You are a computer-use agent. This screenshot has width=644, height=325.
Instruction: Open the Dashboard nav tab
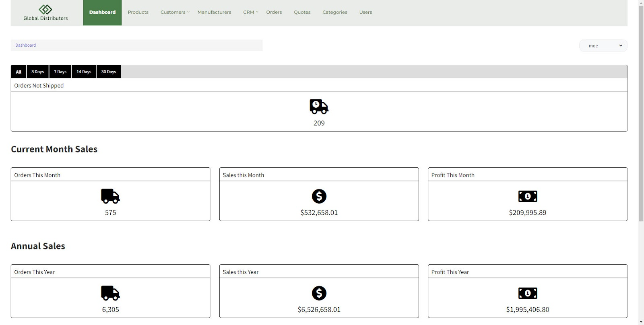pos(102,12)
